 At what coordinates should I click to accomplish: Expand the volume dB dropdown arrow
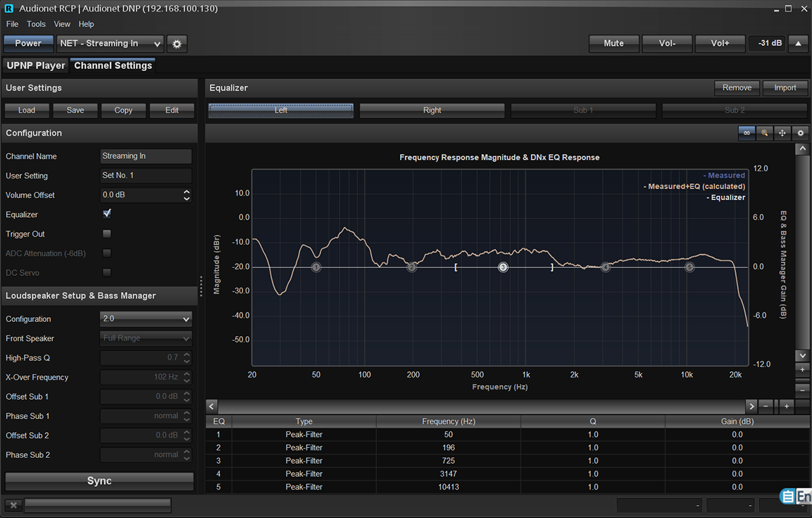point(797,43)
